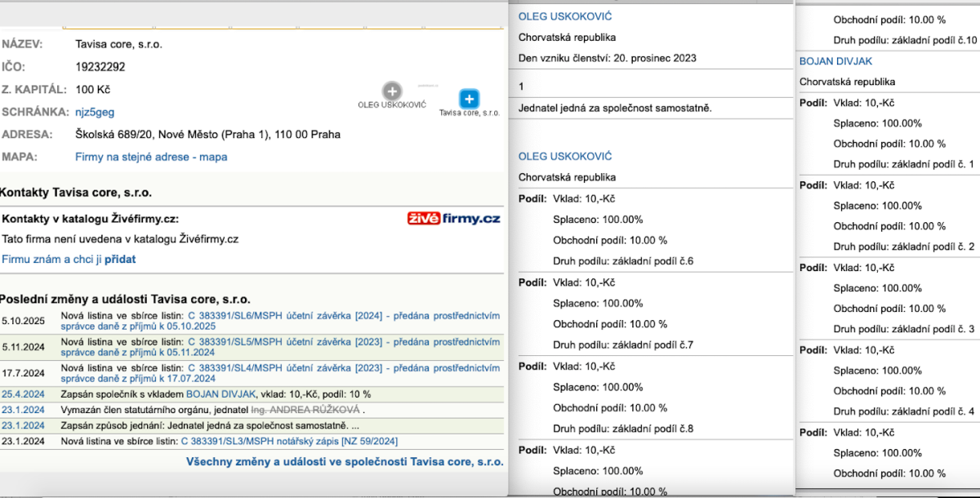Screen dimensions: 980x498
Task: Open C 383391/SL5/MSPH účetní závěrka document
Action: pos(344,347)
